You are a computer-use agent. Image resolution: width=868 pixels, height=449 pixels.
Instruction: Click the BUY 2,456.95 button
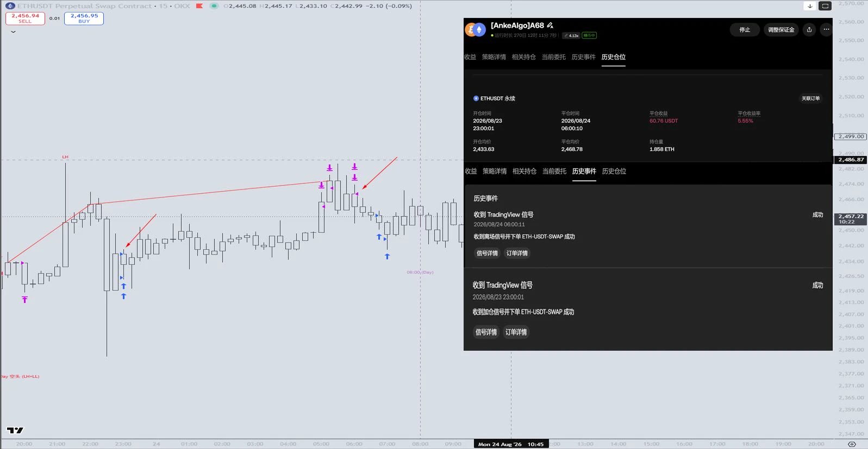tap(84, 18)
